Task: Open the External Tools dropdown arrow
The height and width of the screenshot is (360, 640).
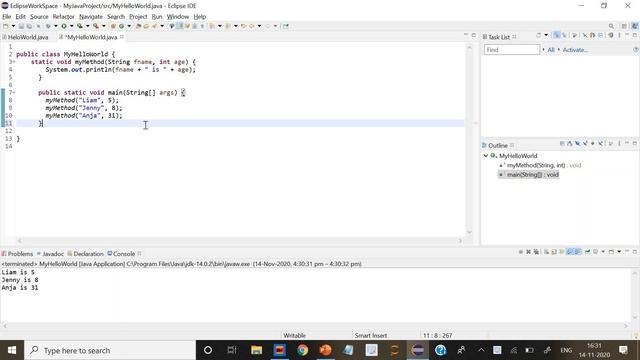Action: point(104,26)
